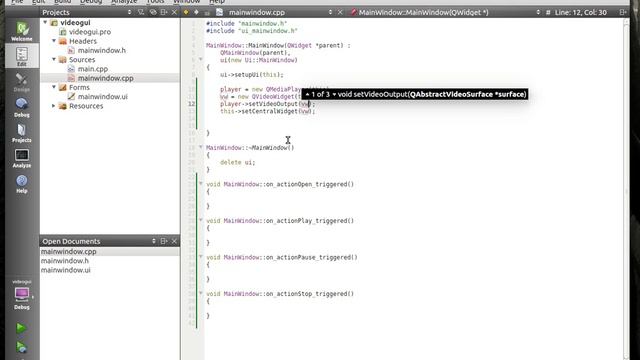This screenshot has height=360, width=640.
Task: Select main.cpp under Sources
Action: (x=93, y=69)
